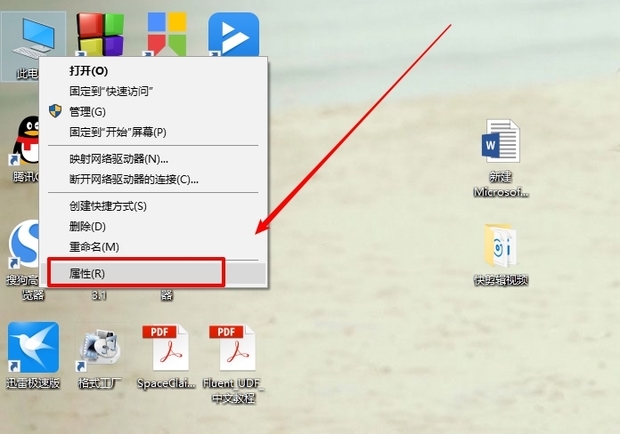Viewport: 620px width, 434px height.
Task: Select 删除(D) in the context menu
Action: 153,226
